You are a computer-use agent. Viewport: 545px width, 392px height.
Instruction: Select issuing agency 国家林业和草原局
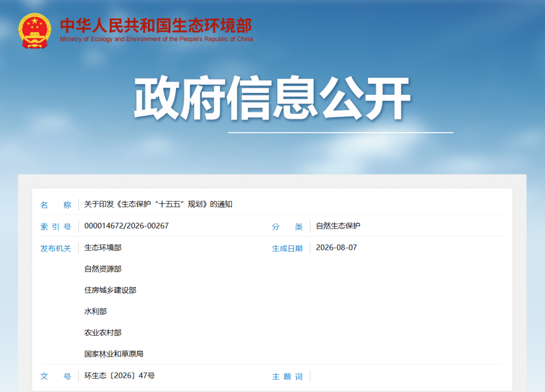[x=114, y=354]
